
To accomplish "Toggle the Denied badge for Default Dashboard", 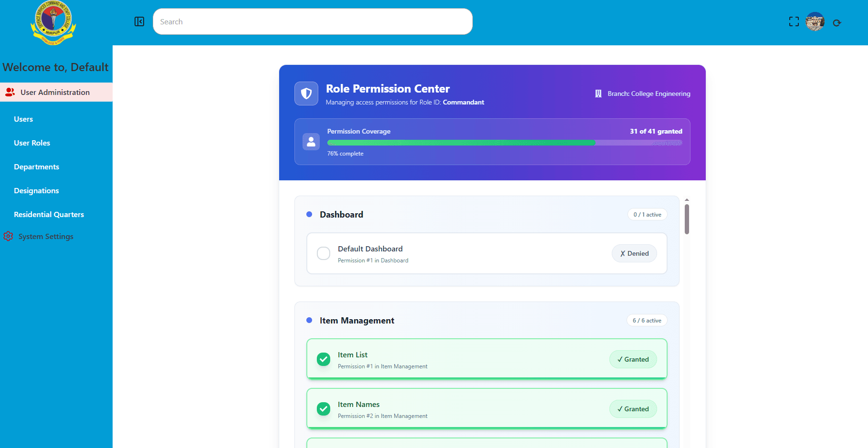I will [634, 253].
